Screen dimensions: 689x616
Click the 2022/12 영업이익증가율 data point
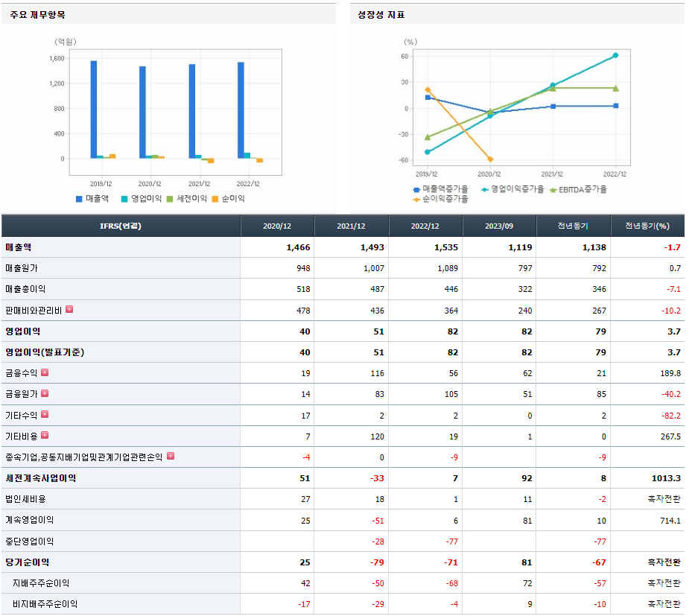click(x=615, y=55)
